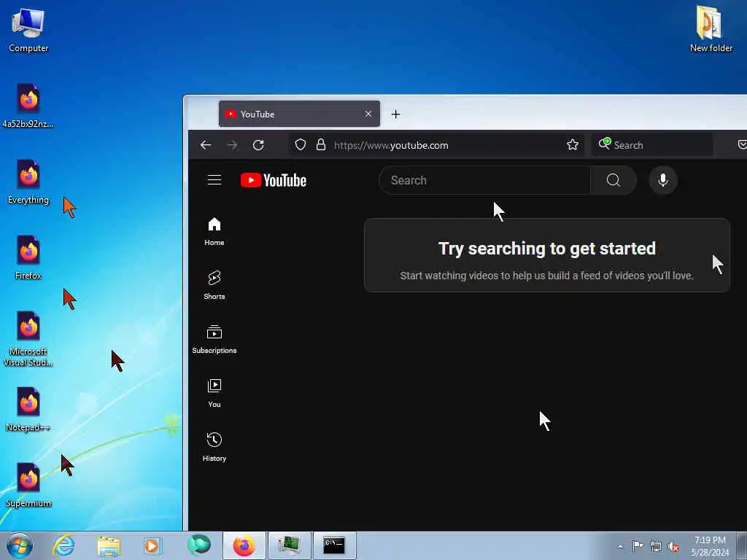Open the clock showing 7:19 PM
This screenshot has width=747, height=560.
pyautogui.click(x=710, y=546)
